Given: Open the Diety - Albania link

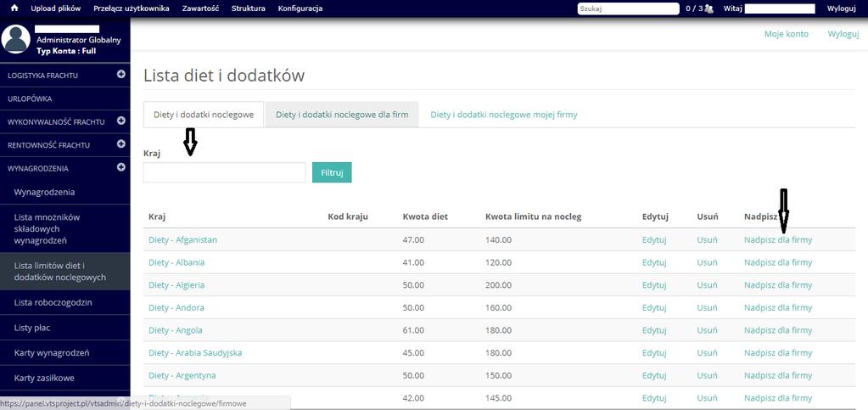Looking at the screenshot, I should (x=176, y=262).
